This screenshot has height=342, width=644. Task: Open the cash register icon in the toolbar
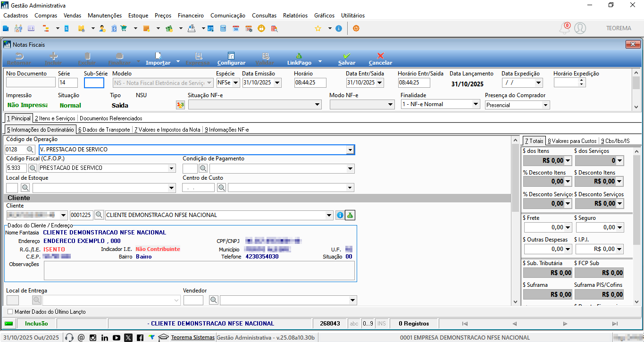pyautogui.click(x=192, y=28)
